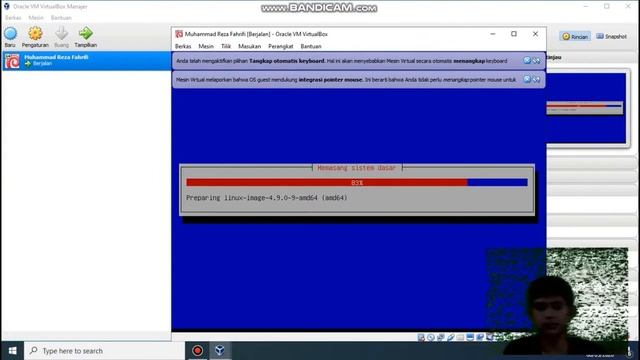Click the VM preview thumbnail in Manager
The image size is (640, 360).
586,108
